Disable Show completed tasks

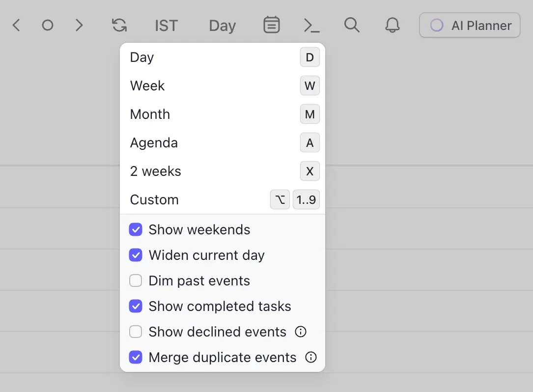135,306
